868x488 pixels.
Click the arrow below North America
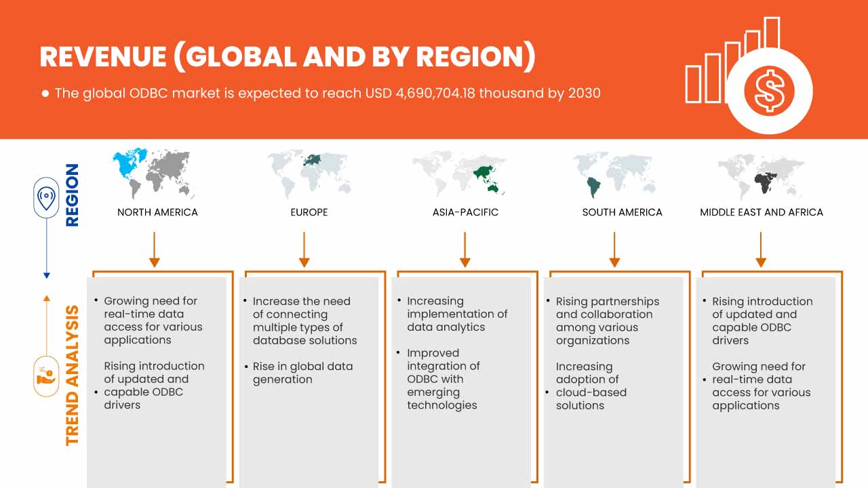coord(154,249)
